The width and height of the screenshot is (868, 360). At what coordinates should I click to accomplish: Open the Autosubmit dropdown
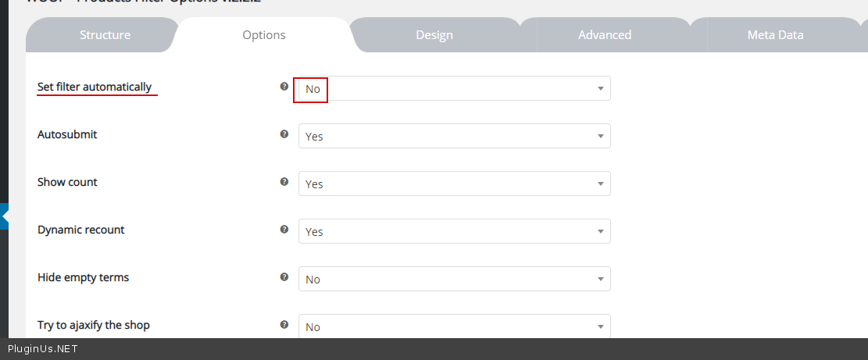454,137
